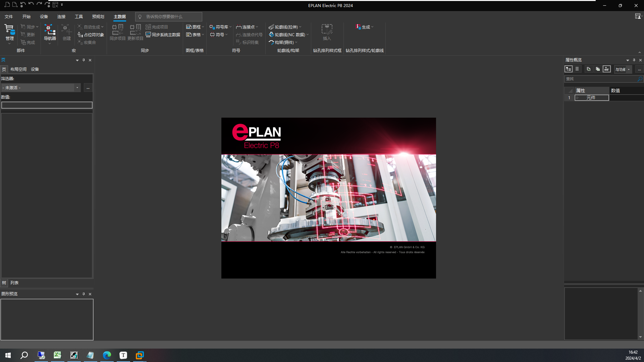Open the workspace layout icon at ribbon's right end
The image size is (644, 362).
638,16
